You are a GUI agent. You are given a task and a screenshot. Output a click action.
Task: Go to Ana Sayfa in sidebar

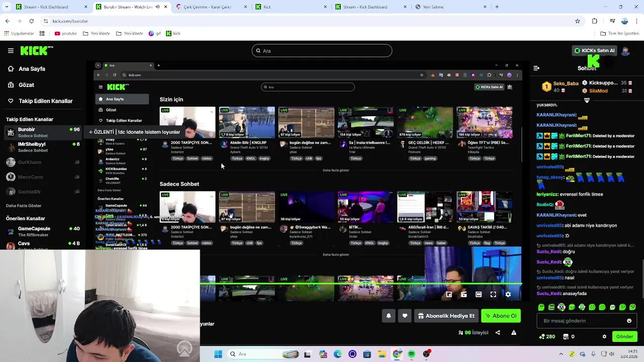[32, 69]
